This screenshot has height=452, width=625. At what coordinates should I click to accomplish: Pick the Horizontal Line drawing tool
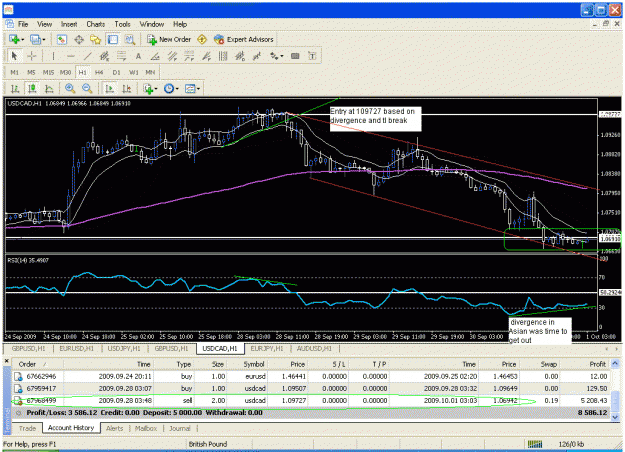[71, 56]
